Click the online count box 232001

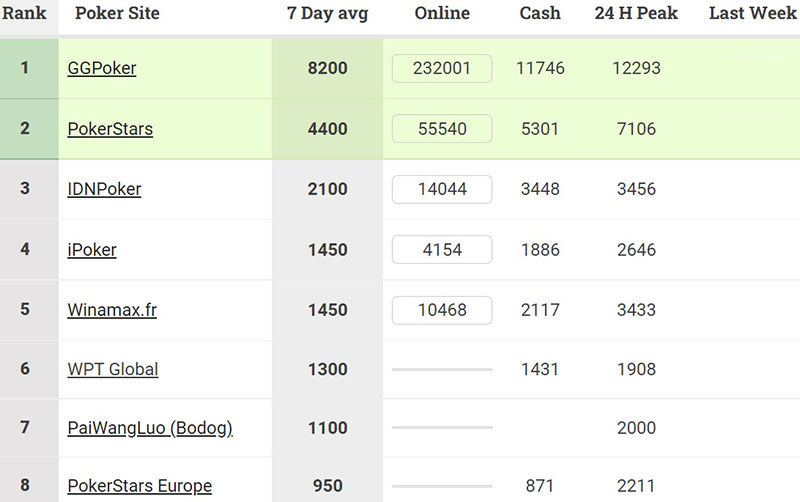[442, 68]
